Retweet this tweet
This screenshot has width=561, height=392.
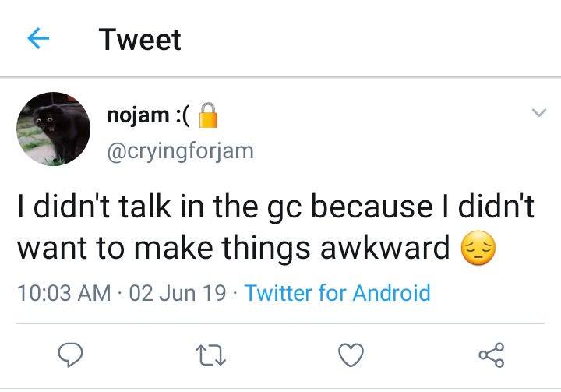210,355
